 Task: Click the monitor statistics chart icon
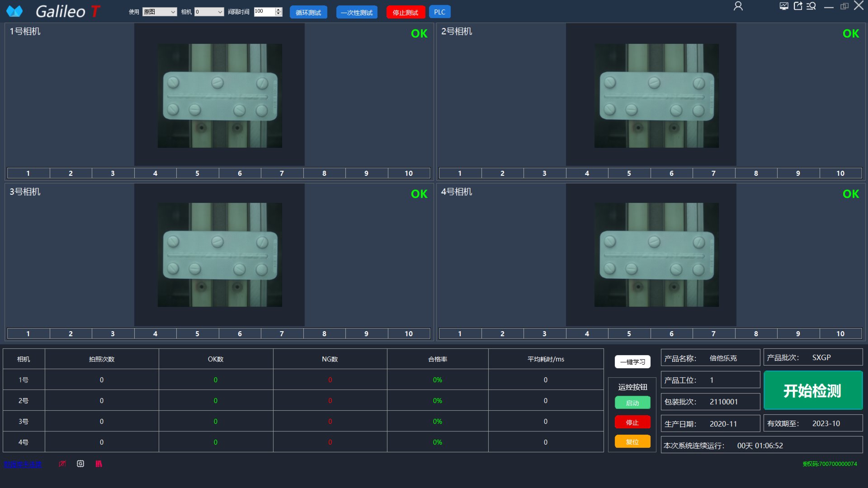(x=784, y=6)
